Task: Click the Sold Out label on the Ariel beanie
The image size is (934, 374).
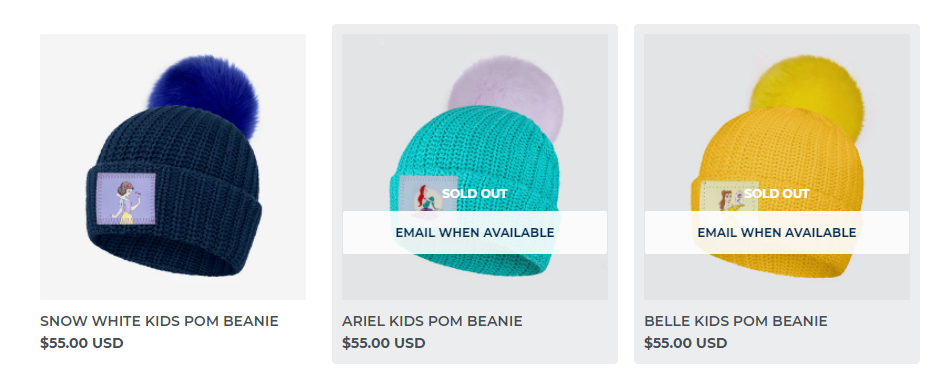Action: coord(474,194)
